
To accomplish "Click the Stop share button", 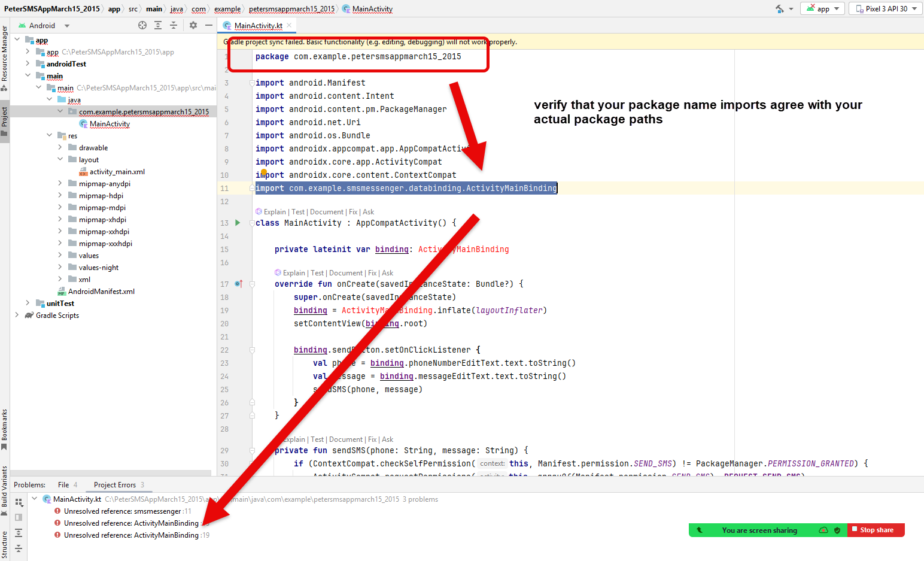I will click(x=876, y=530).
